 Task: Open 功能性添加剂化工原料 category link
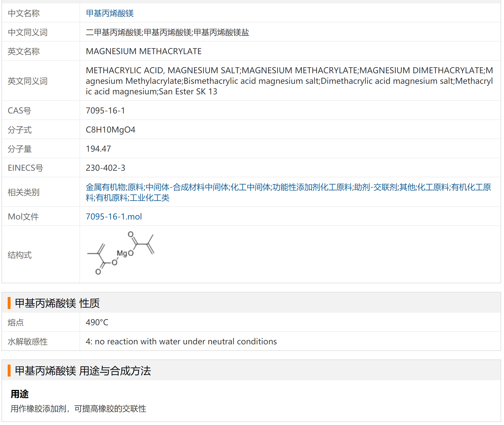312,187
